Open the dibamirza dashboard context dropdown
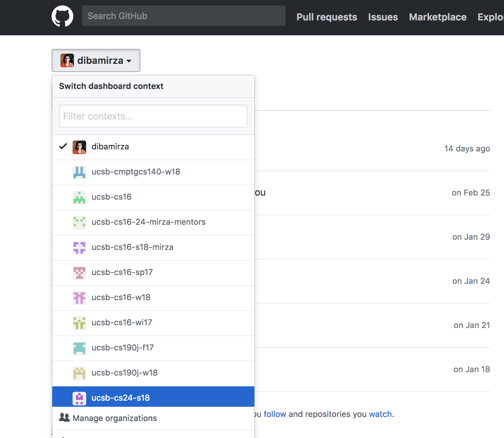504x438 pixels. (x=96, y=60)
